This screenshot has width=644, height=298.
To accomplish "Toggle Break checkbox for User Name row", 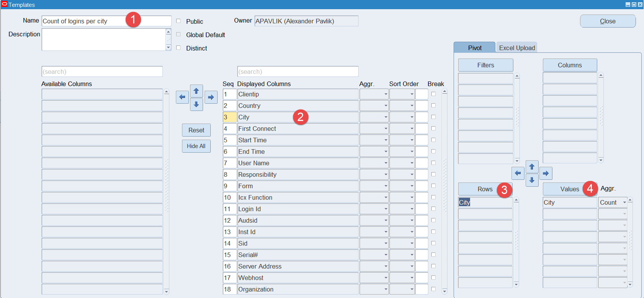I will tap(433, 163).
